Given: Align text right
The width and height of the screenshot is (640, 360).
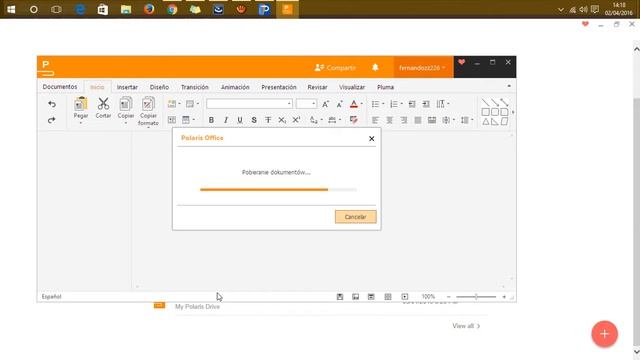Looking at the screenshot, I should coord(404,120).
